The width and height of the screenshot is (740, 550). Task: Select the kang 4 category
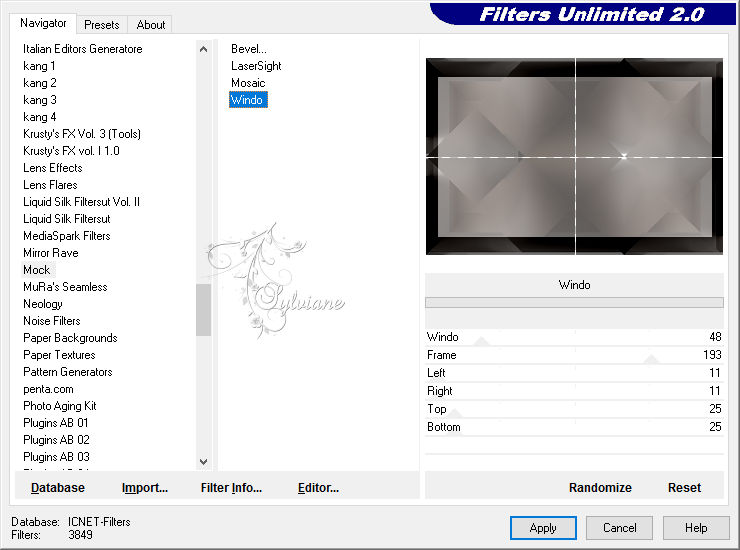(x=40, y=117)
